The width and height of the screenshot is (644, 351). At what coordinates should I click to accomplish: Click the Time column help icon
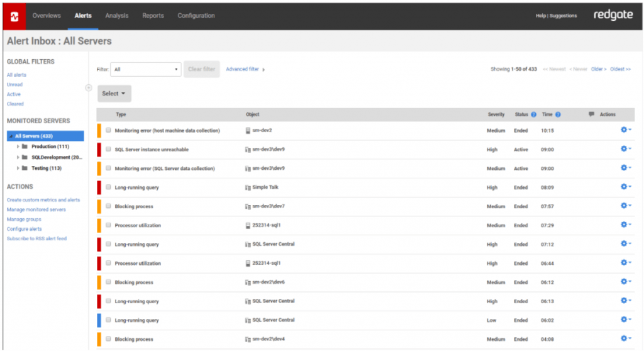coord(558,114)
